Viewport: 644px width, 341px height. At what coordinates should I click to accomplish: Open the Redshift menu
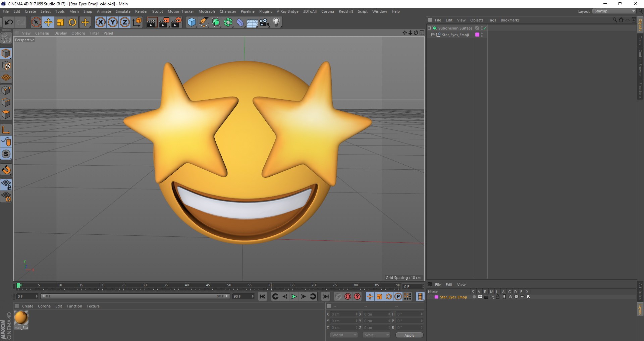click(x=346, y=11)
